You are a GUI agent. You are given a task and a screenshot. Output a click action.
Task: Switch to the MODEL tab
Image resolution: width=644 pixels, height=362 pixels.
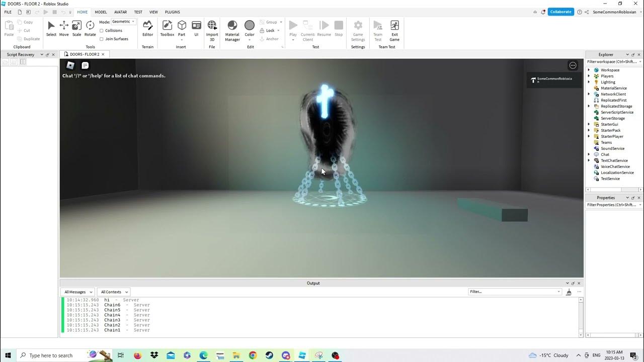click(x=101, y=12)
